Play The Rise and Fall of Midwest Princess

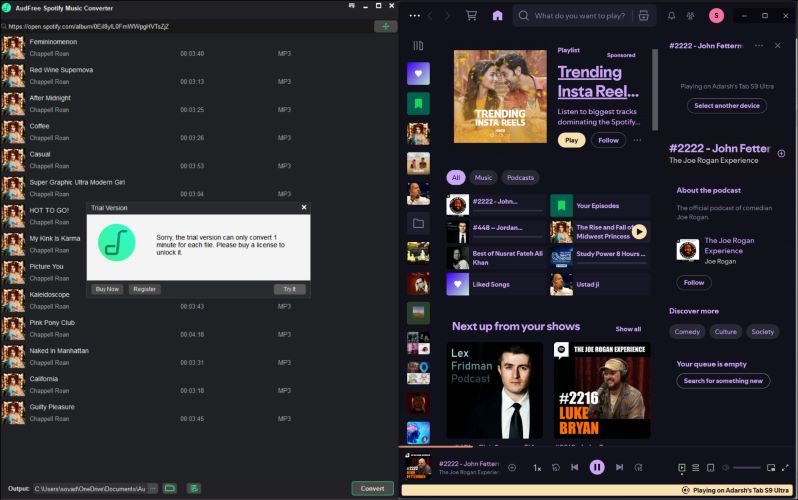tap(639, 232)
